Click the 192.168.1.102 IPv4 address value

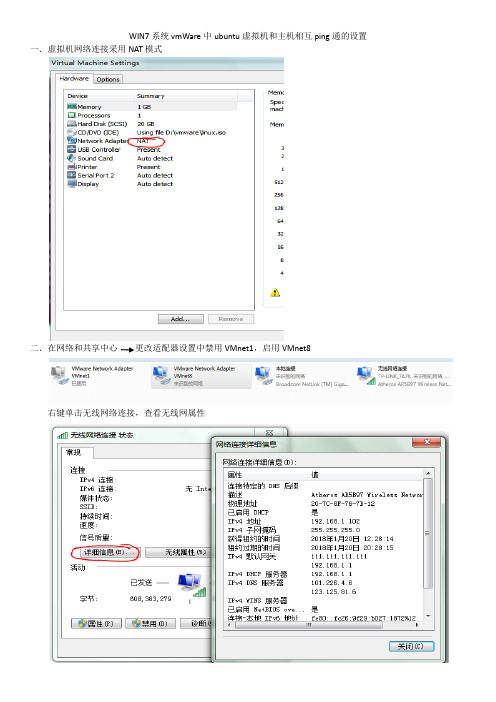[335, 522]
